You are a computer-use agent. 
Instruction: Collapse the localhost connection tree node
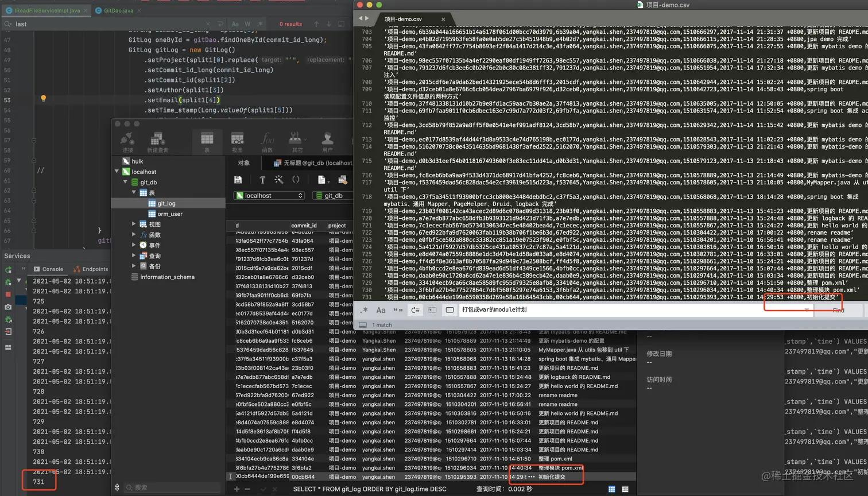pos(117,172)
